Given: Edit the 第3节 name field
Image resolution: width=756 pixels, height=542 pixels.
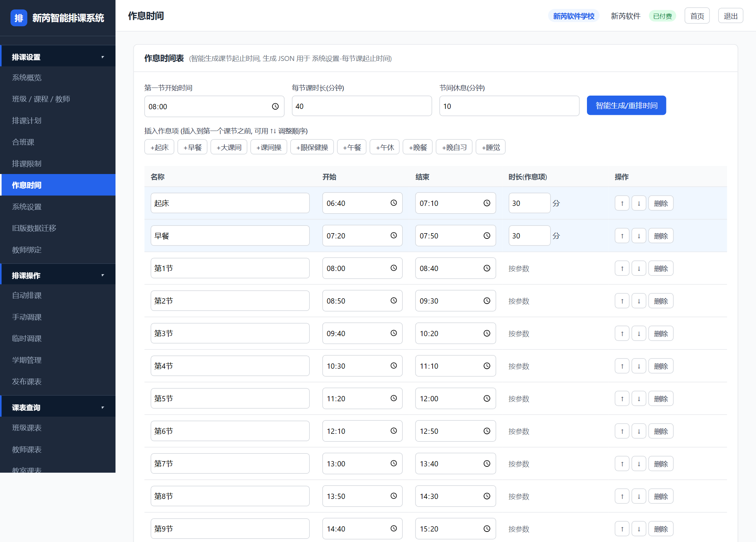Looking at the screenshot, I should coord(230,333).
